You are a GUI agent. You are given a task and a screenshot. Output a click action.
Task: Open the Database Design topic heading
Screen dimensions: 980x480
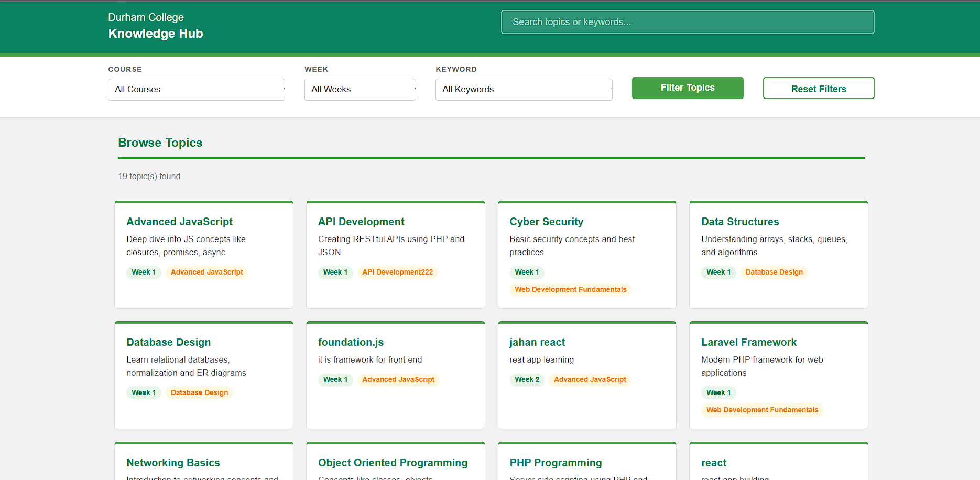click(168, 342)
